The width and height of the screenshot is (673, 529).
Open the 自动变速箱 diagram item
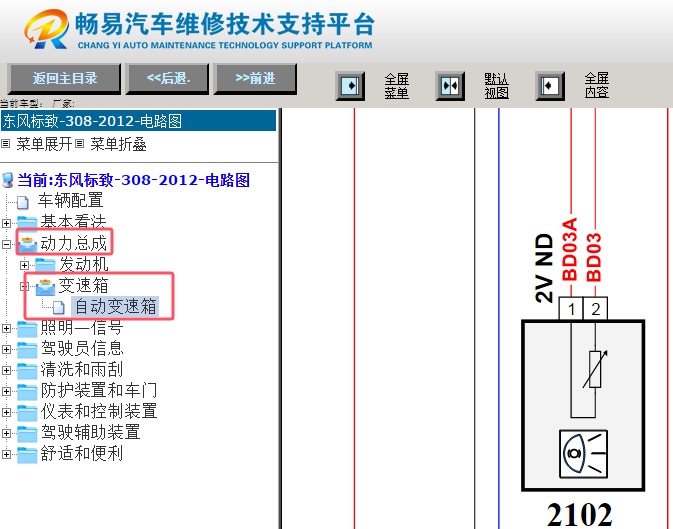[x=115, y=307]
